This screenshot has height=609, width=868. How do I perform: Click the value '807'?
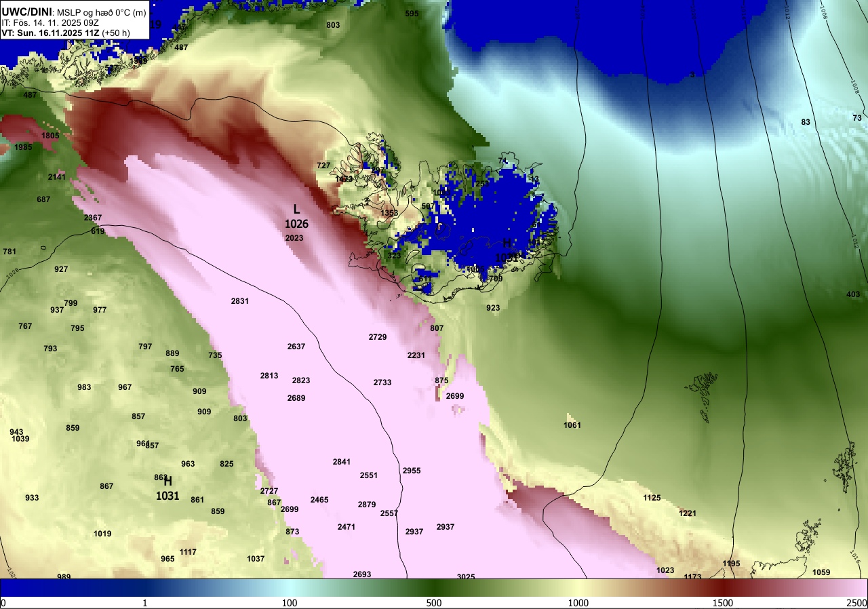tap(437, 328)
